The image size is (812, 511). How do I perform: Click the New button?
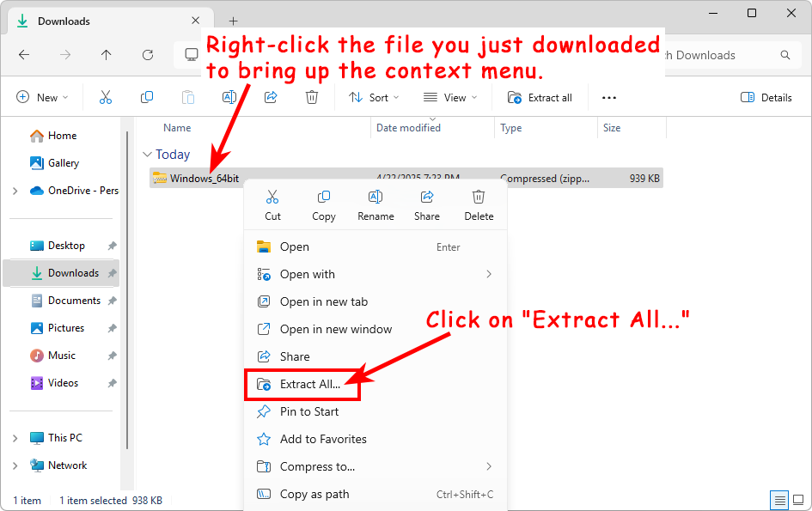coord(42,98)
